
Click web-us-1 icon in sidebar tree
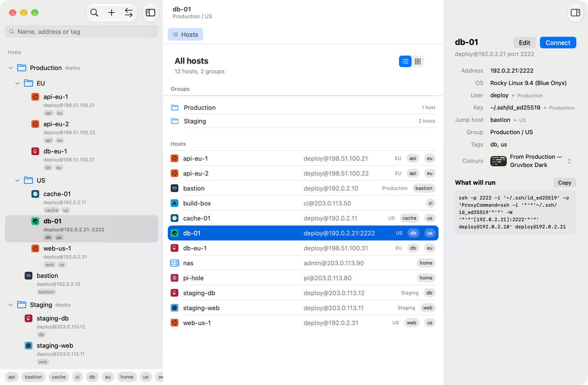(35, 248)
